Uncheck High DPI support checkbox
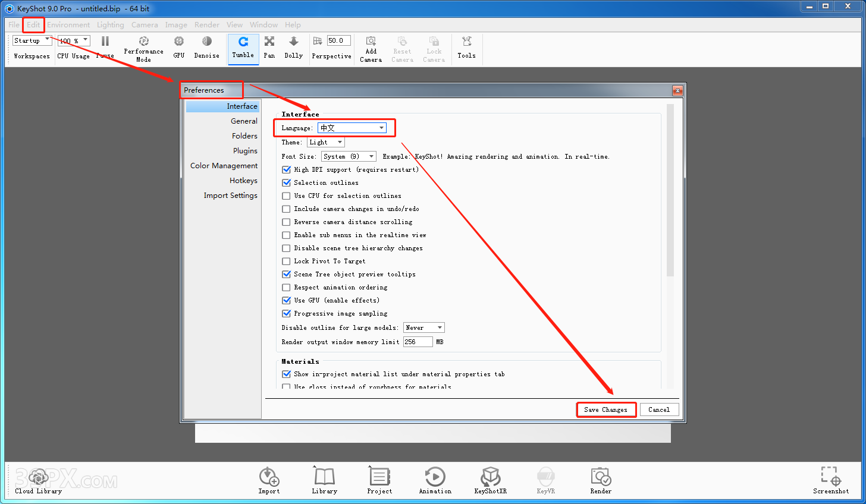 tap(287, 170)
